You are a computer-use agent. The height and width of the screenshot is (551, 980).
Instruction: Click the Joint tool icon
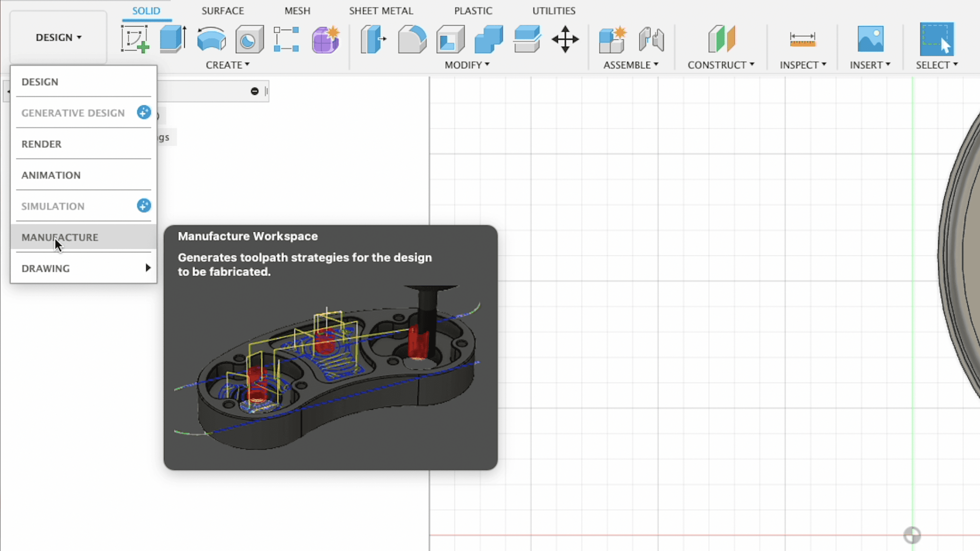(651, 39)
